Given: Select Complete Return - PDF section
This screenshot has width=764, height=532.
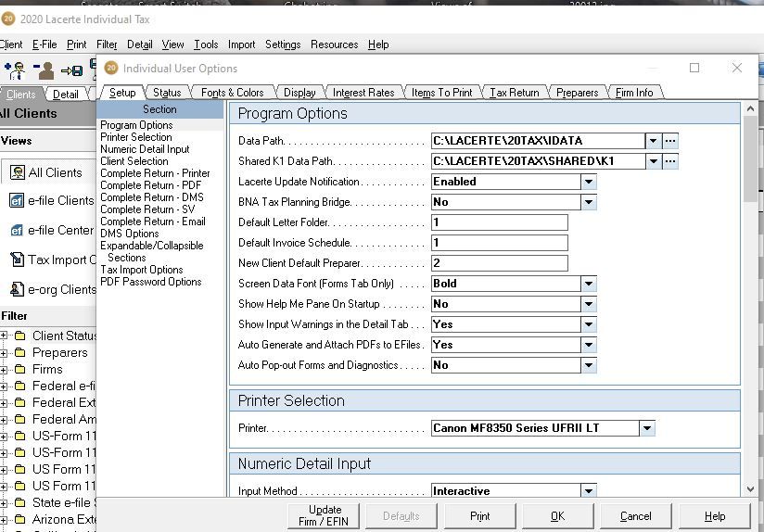Looking at the screenshot, I should click(x=150, y=185).
